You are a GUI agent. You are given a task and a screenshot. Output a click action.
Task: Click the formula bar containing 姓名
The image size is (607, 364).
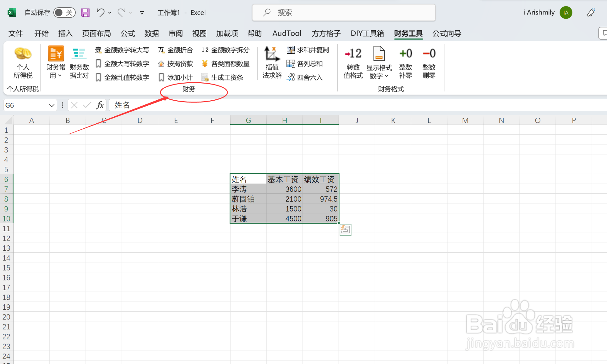point(358,105)
